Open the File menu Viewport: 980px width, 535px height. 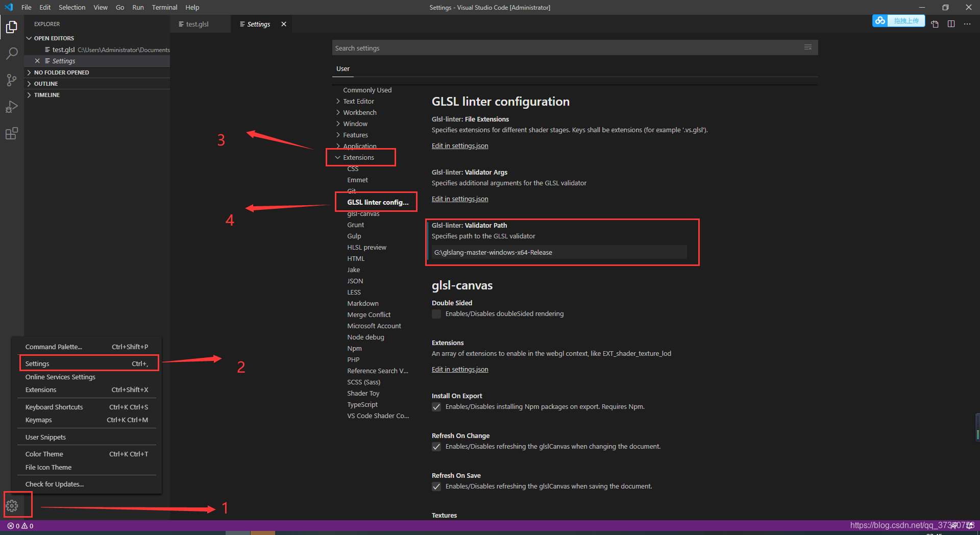[27, 7]
